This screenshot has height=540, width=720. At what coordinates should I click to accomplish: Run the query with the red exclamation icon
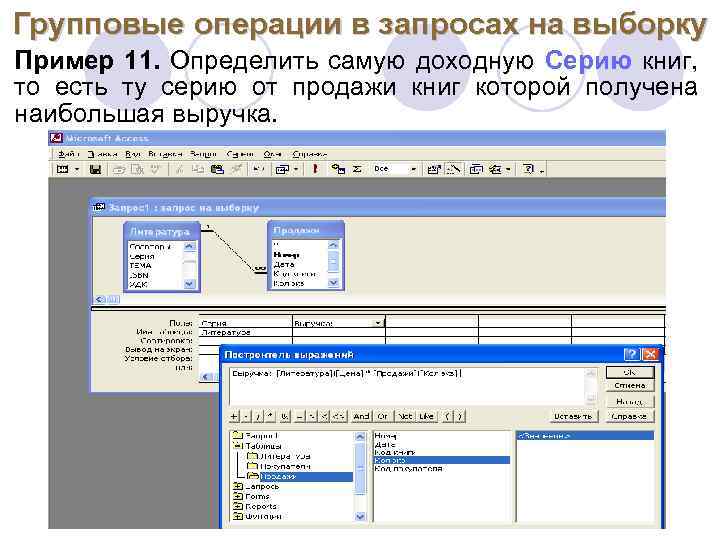tap(315, 169)
